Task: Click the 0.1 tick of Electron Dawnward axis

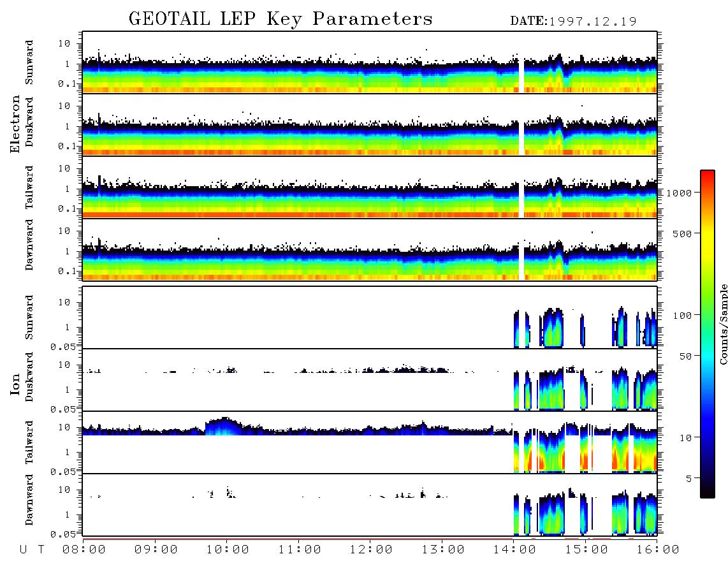Action: coord(66,271)
